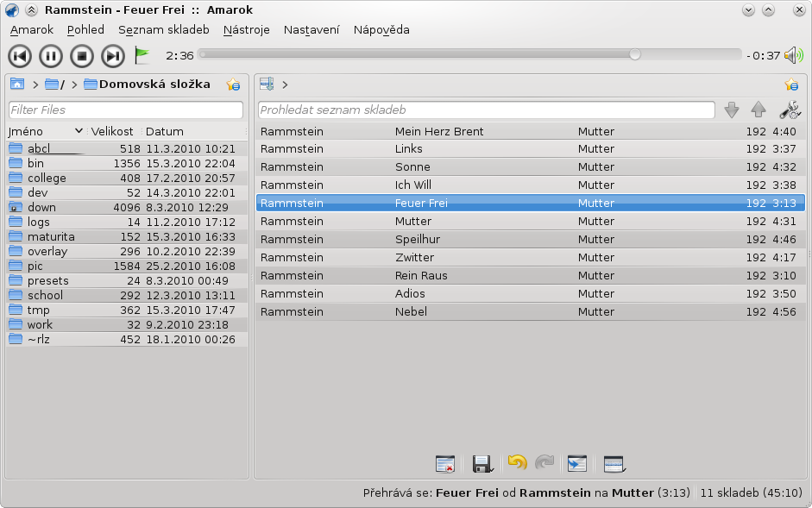The height and width of the screenshot is (508, 812).
Task: Click status text 11 skladeb (45:10)
Action: coord(751,492)
